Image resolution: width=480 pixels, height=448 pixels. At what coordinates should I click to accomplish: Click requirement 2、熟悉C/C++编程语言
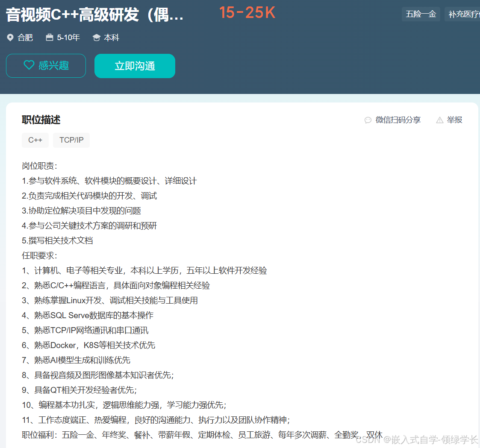coord(116,286)
